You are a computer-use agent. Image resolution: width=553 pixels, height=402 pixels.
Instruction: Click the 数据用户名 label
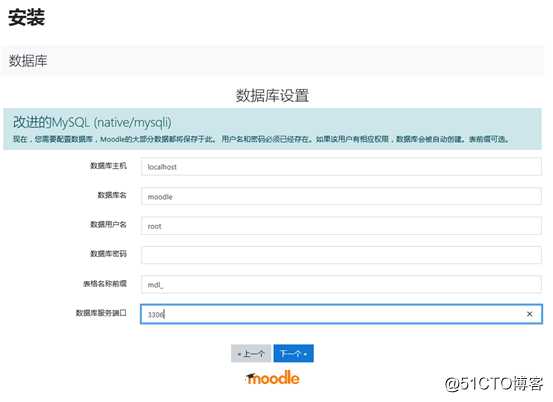108,224
